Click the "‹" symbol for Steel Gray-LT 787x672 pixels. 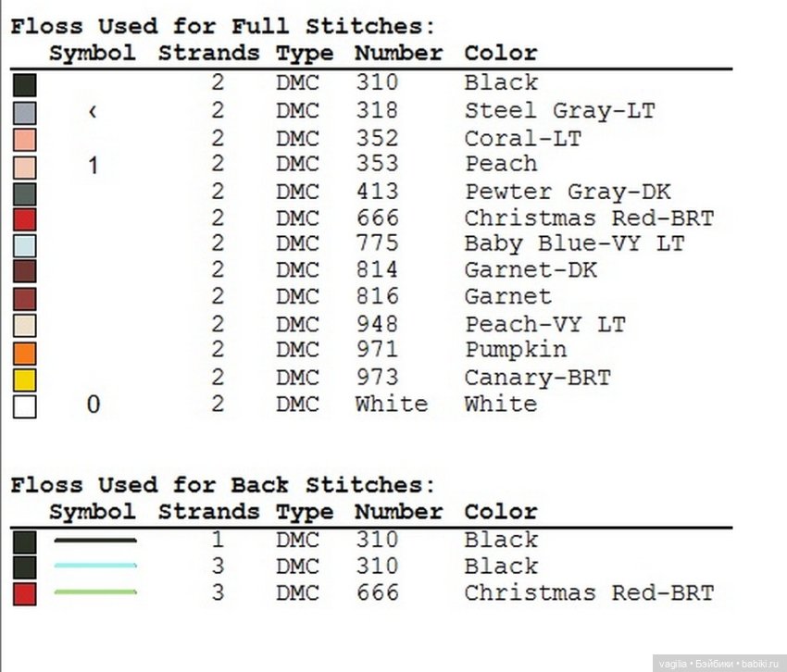93,112
